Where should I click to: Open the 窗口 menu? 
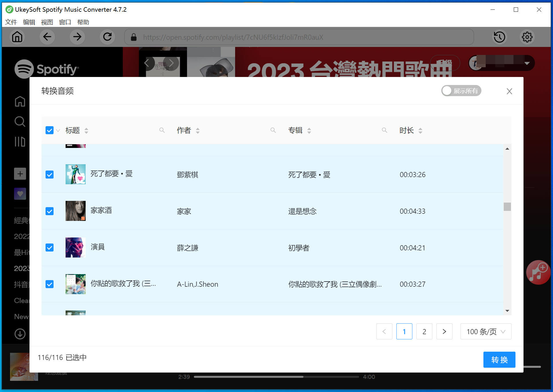[x=65, y=22]
